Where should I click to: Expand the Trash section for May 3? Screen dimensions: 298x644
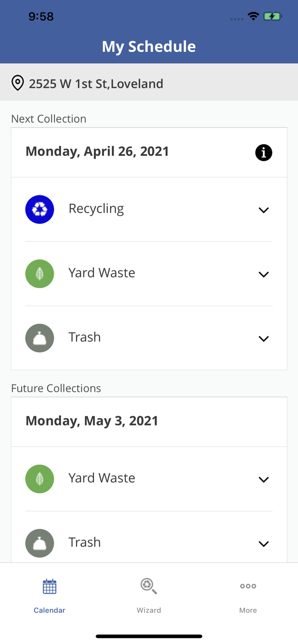point(264,544)
